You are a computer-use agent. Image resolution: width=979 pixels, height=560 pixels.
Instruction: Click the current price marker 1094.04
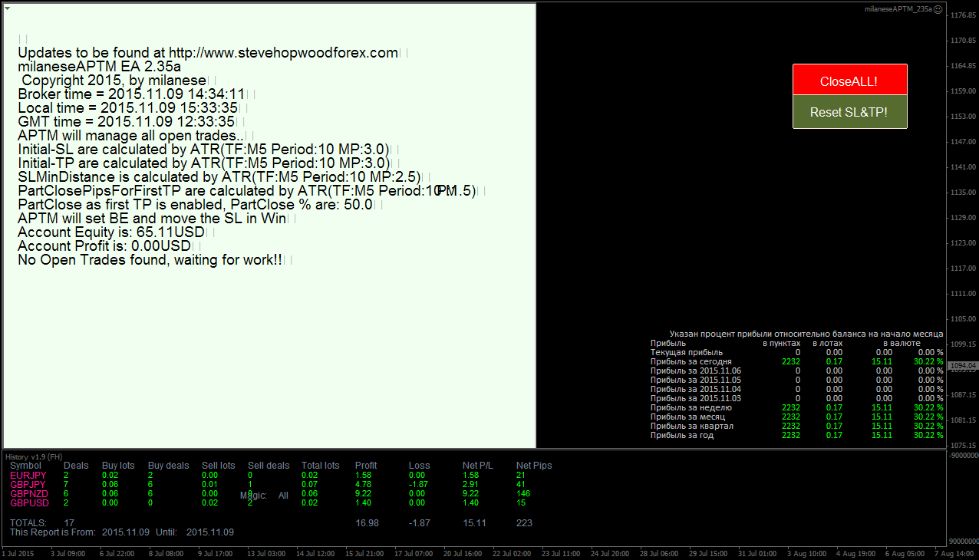click(x=964, y=366)
